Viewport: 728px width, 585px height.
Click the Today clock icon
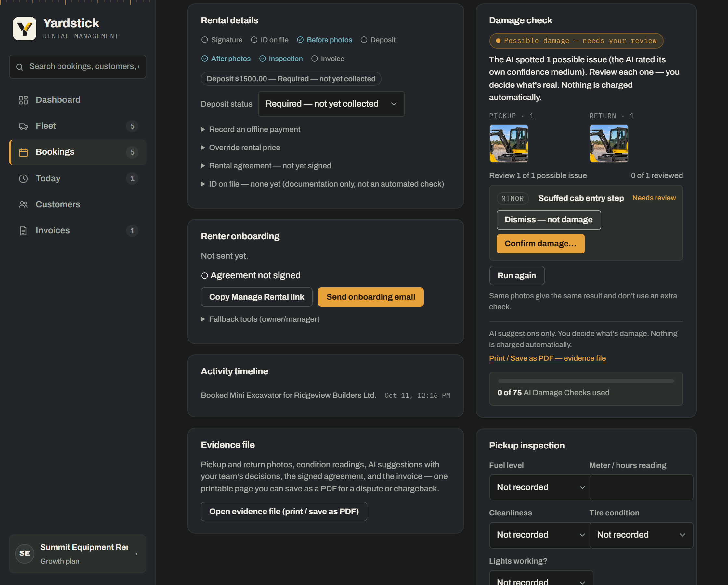(23, 178)
